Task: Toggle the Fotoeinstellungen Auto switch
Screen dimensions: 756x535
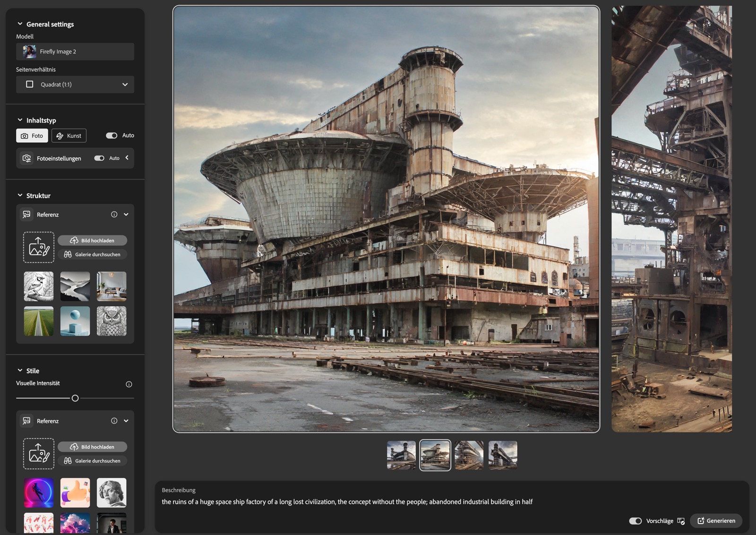Action: (99, 158)
